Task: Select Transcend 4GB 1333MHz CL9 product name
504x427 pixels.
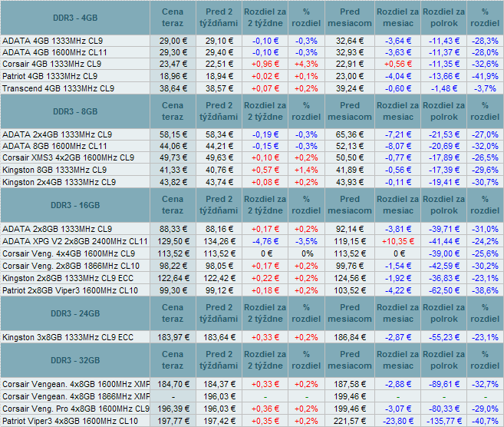Action: pyautogui.click(x=58, y=88)
